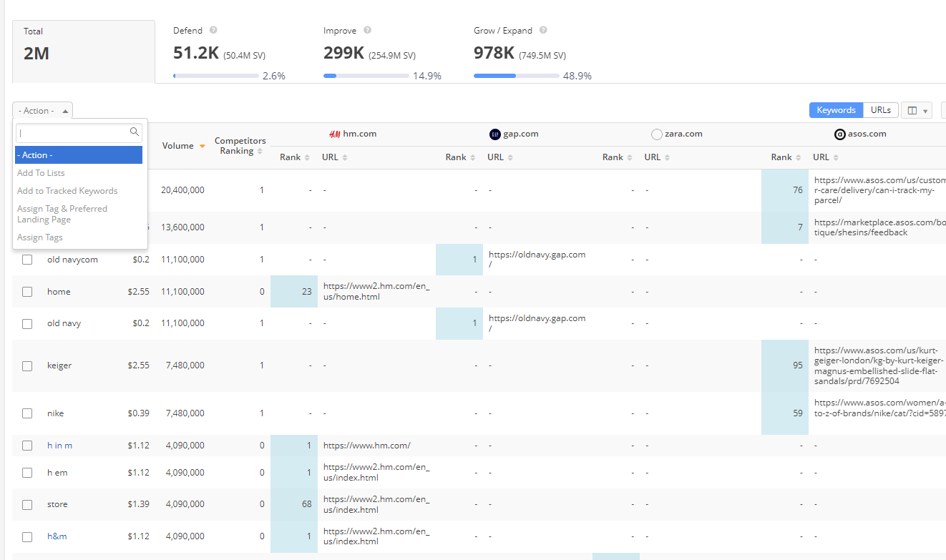Sort asos.com URL column arrows
This screenshot has width=946, height=560.
[x=836, y=157]
